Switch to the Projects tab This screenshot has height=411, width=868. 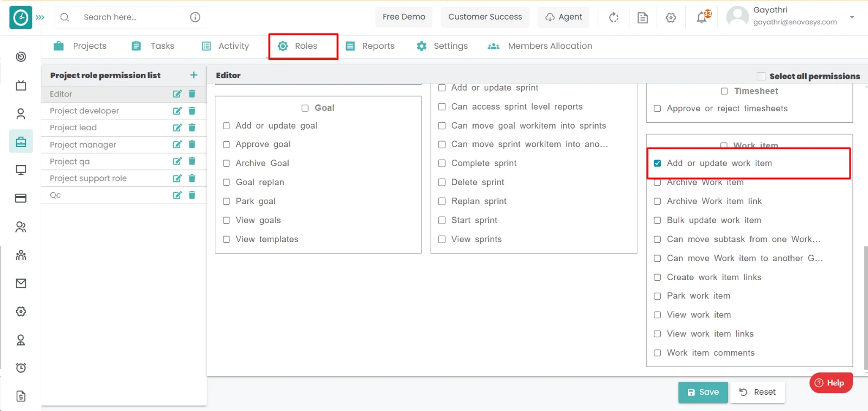[x=80, y=46]
